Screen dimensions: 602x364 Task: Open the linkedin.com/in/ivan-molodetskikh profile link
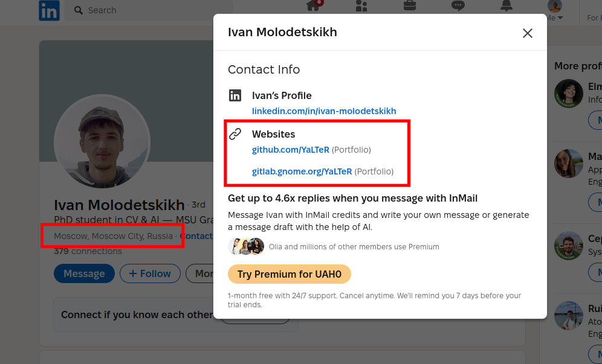tap(324, 111)
